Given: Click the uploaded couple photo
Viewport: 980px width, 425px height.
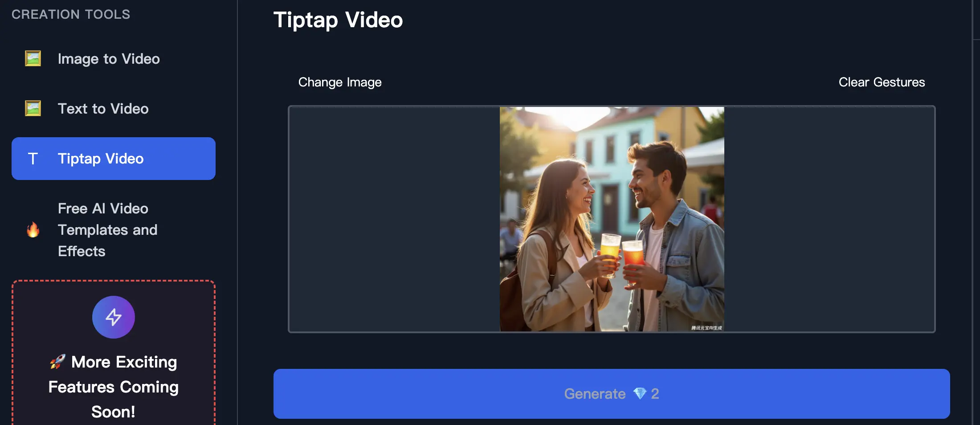Looking at the screenshot, I should (x=612, y=218).
